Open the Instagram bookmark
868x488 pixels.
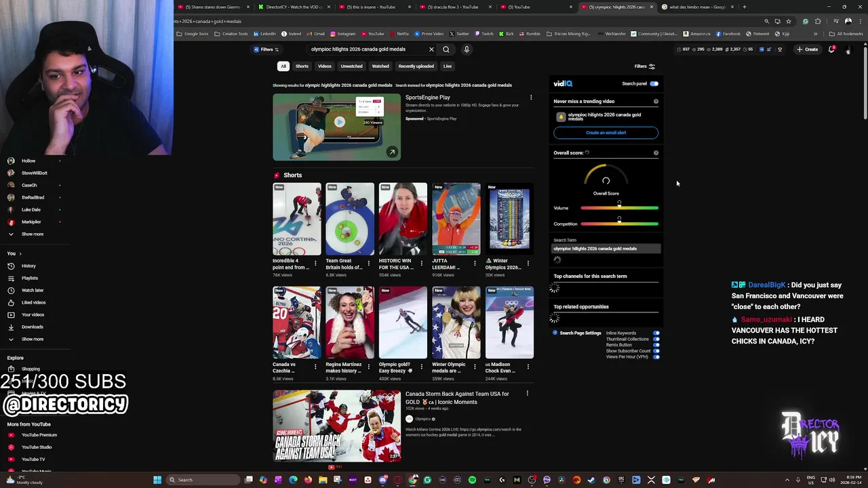click(x=342, y=34)
